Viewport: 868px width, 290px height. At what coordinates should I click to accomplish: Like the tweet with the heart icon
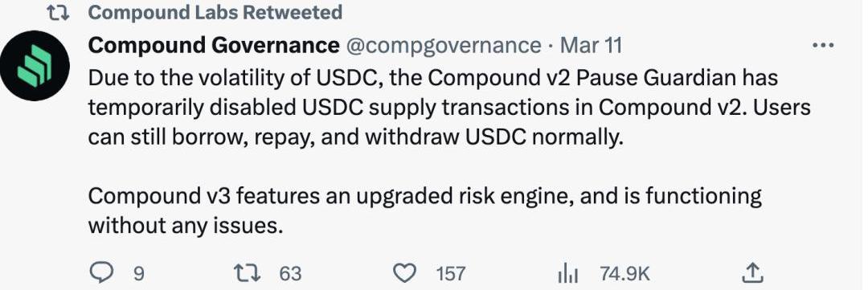tap(404, 273)
